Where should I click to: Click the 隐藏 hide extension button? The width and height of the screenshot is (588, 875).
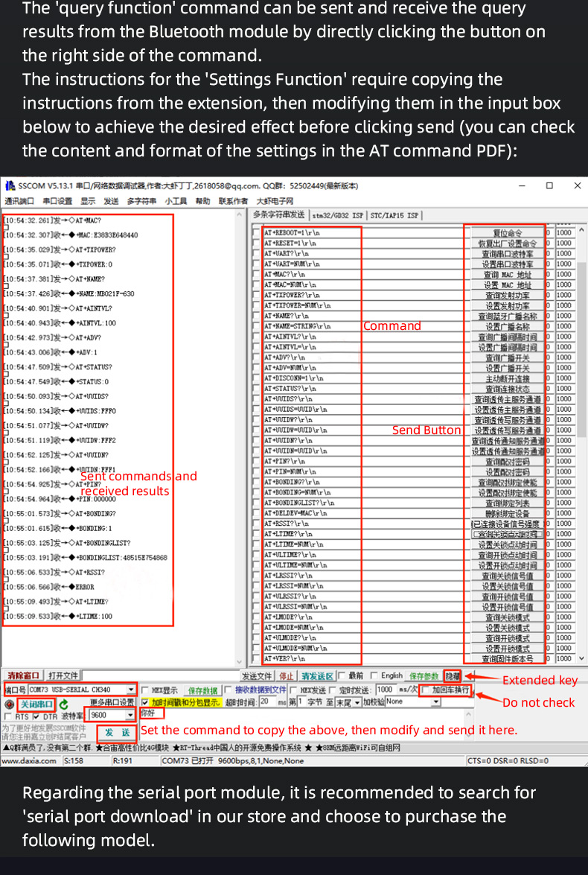tap(453, 675)
